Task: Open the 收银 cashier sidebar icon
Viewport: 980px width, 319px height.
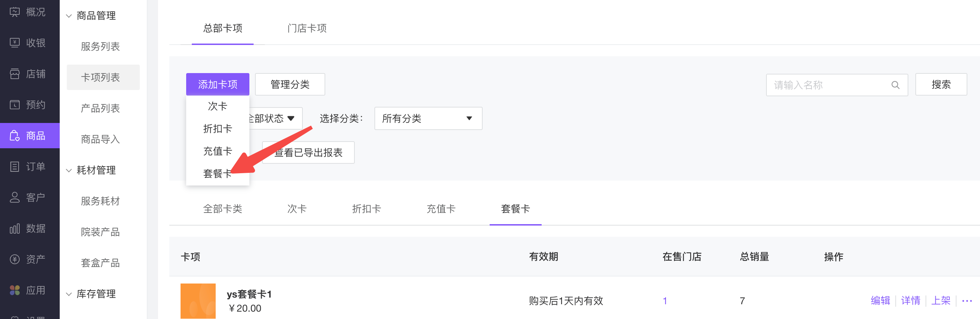Action: click(x=14, y=43)
